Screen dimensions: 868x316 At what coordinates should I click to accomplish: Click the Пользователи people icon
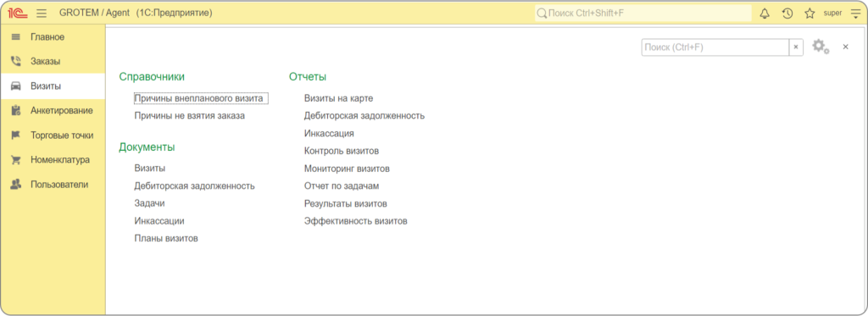coord(15,185)
